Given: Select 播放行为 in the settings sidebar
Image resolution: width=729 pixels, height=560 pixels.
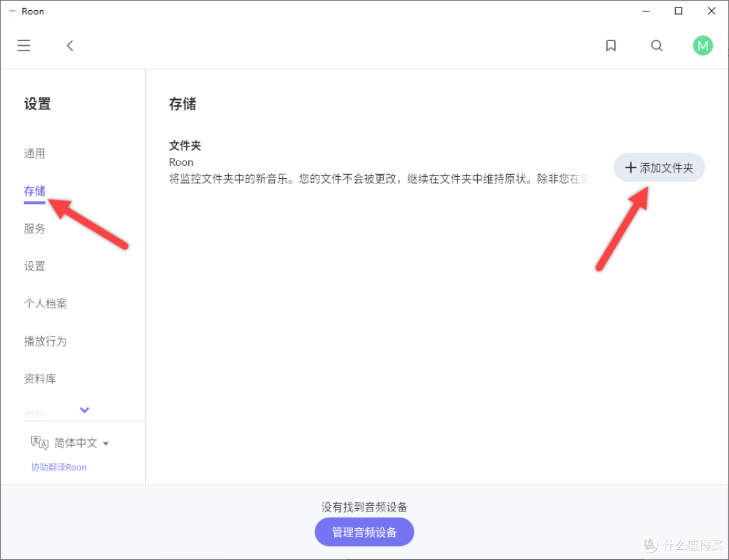Looking at the screenshot, I should point(45,341).
